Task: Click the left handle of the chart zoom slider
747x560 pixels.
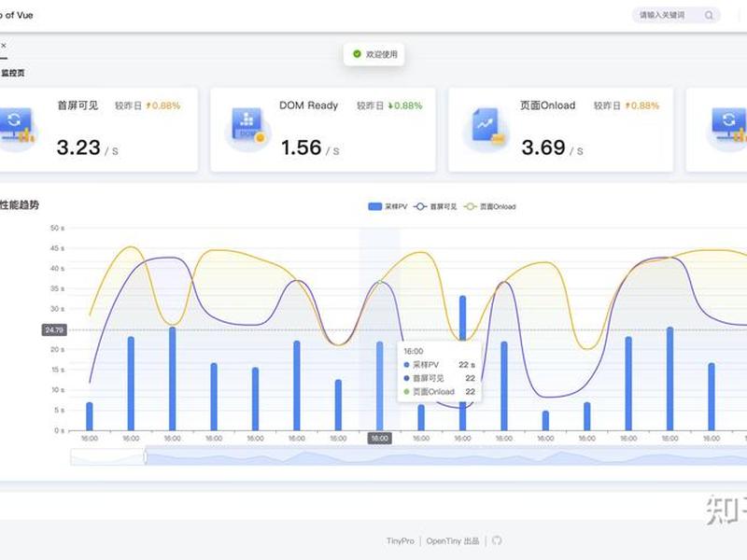Action: pyautogui.click(x=146, y=457)
